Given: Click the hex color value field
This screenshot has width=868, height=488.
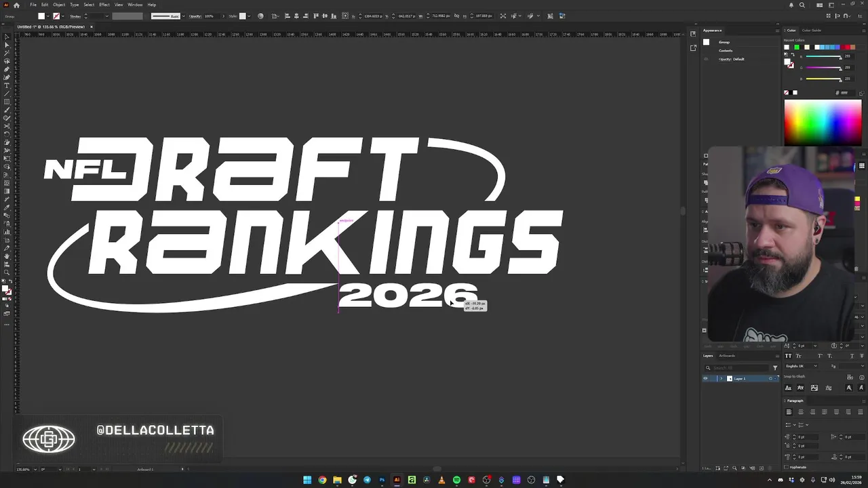Looking at the screenshot, I should click(848, 93).
